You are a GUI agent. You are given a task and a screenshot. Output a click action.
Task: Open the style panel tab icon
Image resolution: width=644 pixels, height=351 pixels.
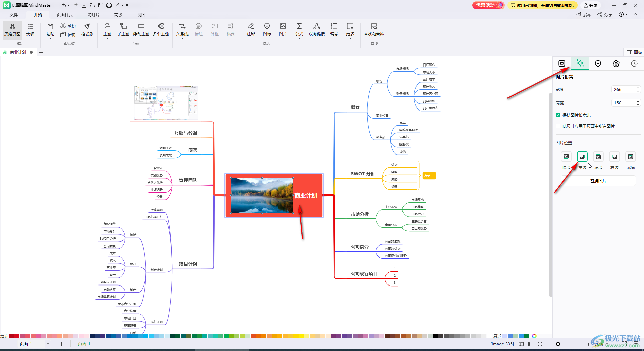[x=562, y=63]
